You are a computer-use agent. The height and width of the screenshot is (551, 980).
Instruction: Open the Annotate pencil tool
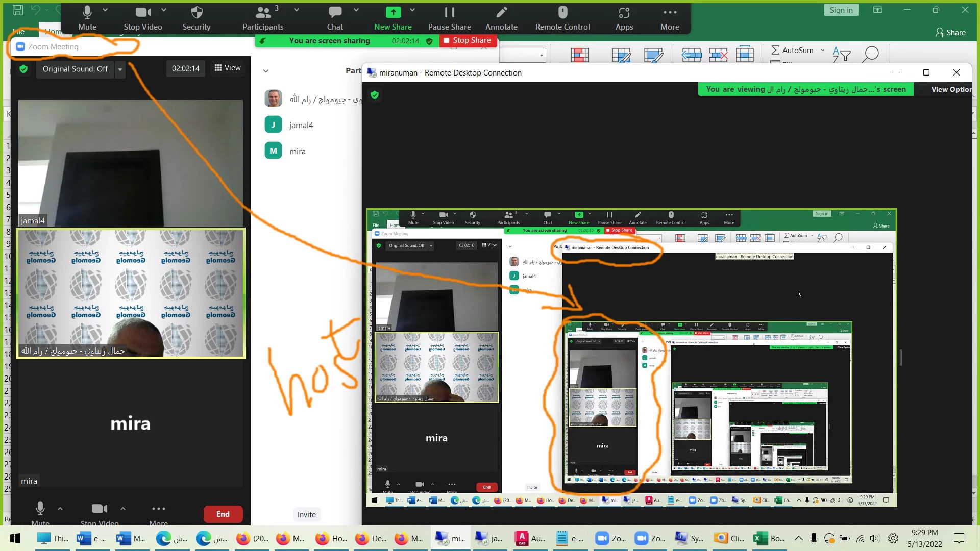501,13
